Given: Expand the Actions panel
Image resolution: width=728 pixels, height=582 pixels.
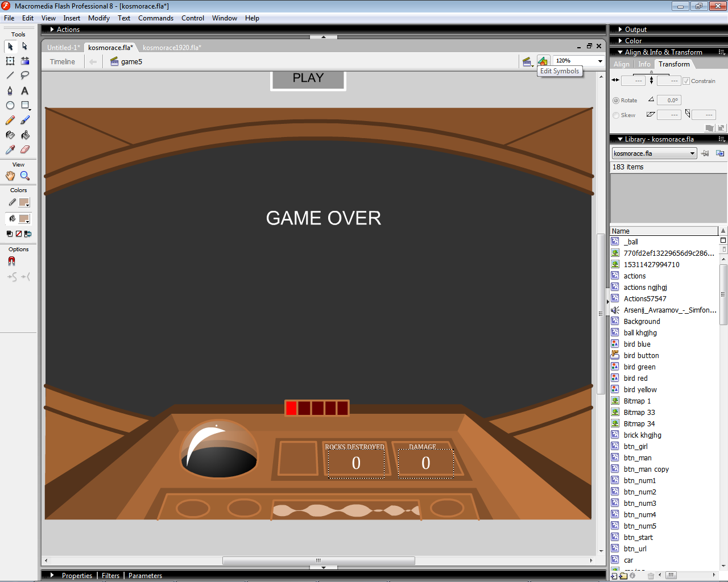Looking at the screenshot, I should coord(52,30).
